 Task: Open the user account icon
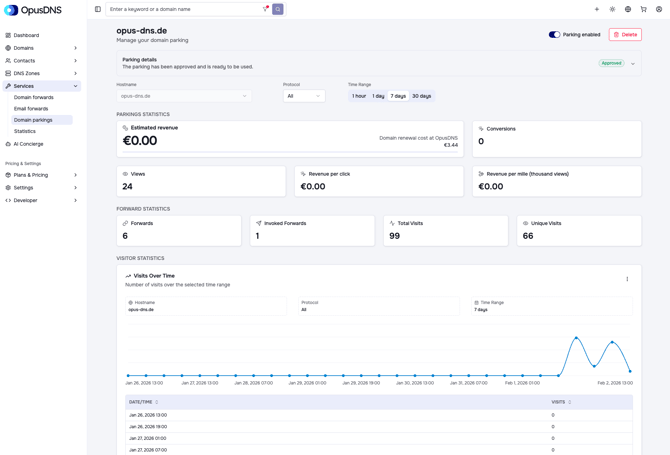point(659,9)
